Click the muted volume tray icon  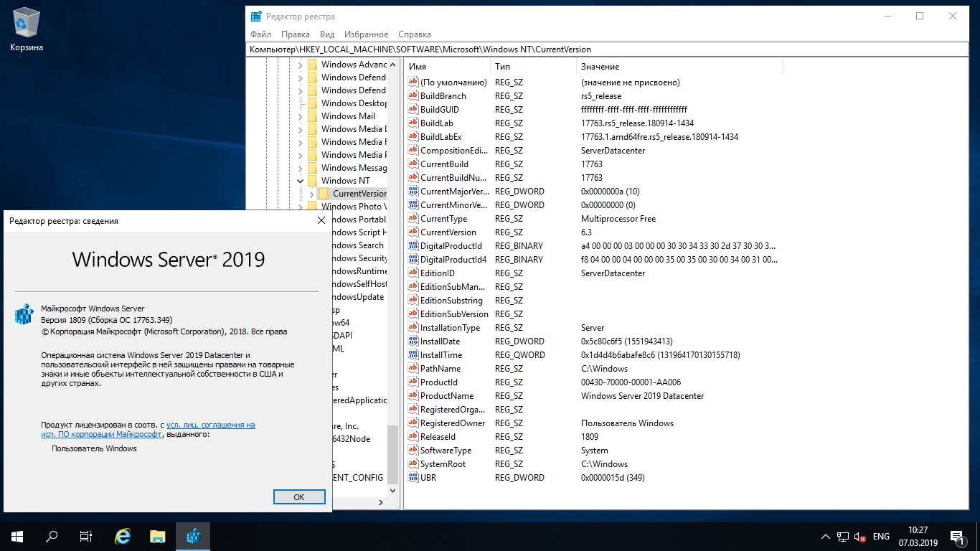coord(859,537)
